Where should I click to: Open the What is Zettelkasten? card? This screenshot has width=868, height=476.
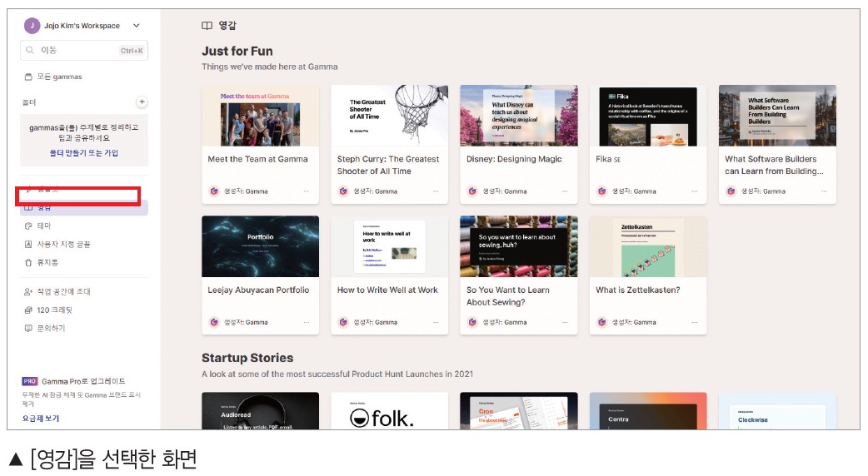click(648, 275)
